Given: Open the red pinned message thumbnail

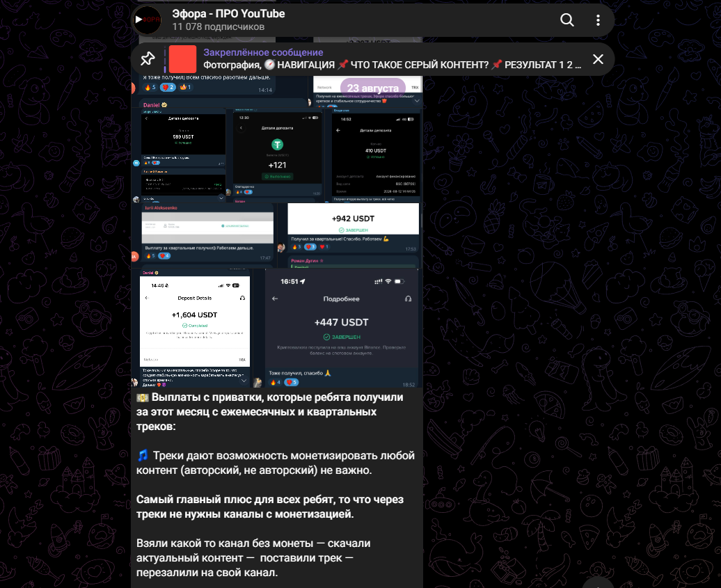Looking at the screenshot, I should click(182, 59).
